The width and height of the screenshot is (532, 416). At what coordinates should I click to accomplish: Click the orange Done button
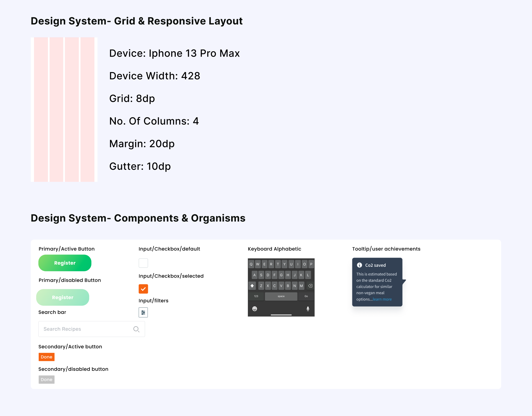[x=47, y=357]
